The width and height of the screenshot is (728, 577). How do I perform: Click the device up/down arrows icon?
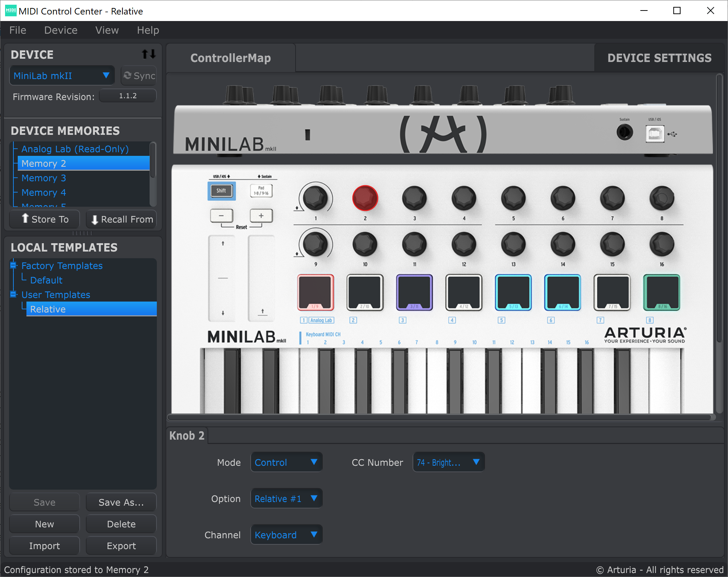click(148, 54)
